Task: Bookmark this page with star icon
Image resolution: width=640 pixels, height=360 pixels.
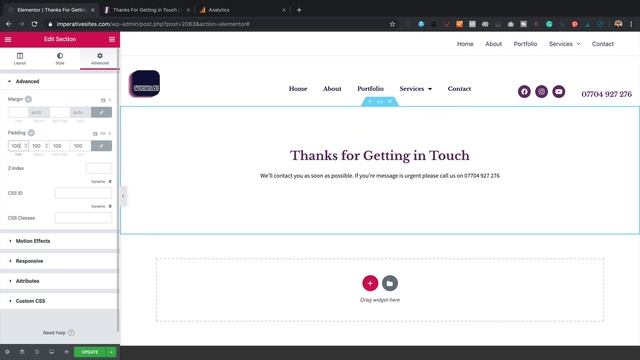Action: click(x=392, y=24)
